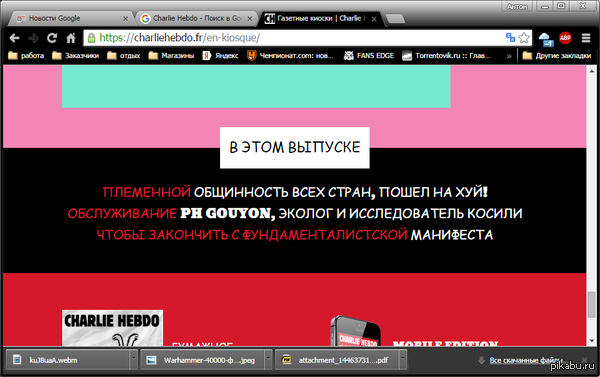Open the ОБСЛУЖИВАНИЕ red link
This screenshot has height=377, width=600.
point(122,213)
